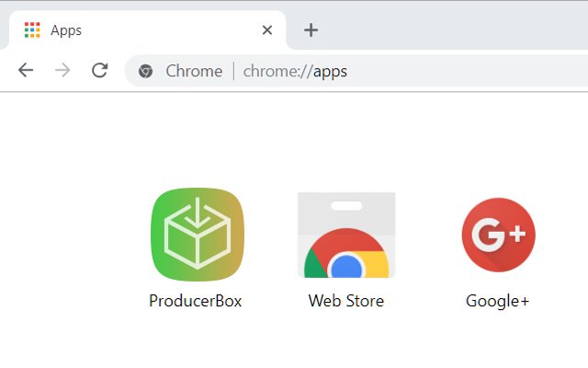Select the Apps browser tab
The height and width of the screenshot is (368, 588).
point(147,30)
